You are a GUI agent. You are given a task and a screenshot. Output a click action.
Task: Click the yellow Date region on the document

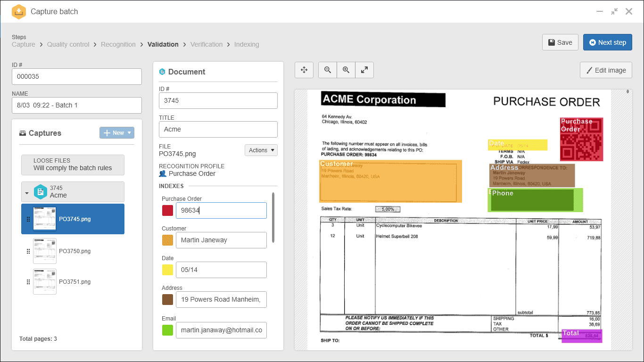[x=518, y=145]
